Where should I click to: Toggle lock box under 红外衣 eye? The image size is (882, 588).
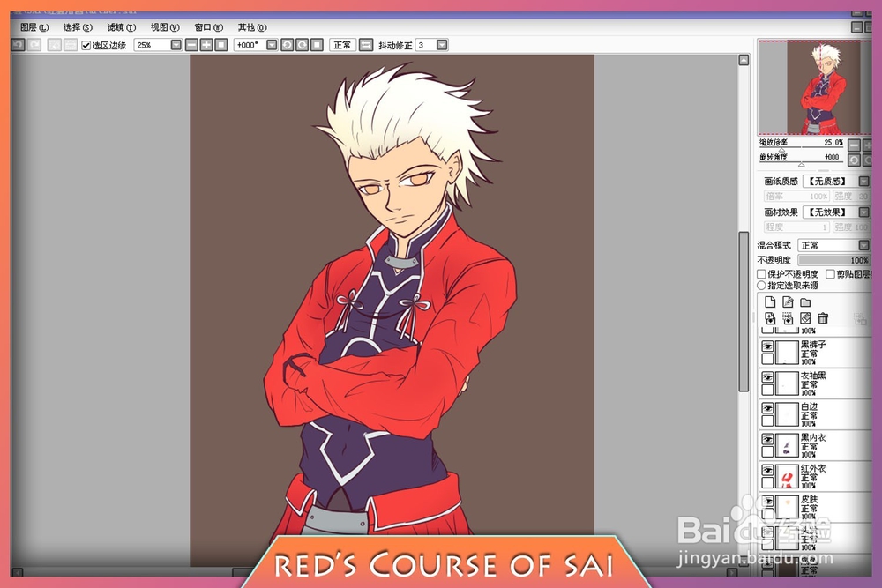coord(767,482)
